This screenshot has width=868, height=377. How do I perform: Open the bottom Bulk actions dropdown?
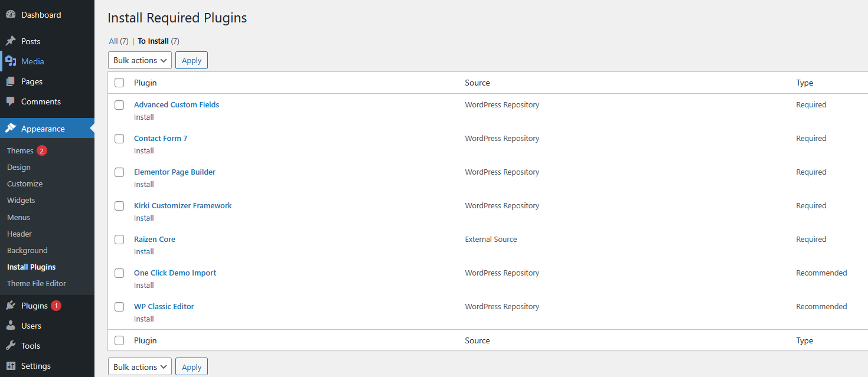click(139, 367)
